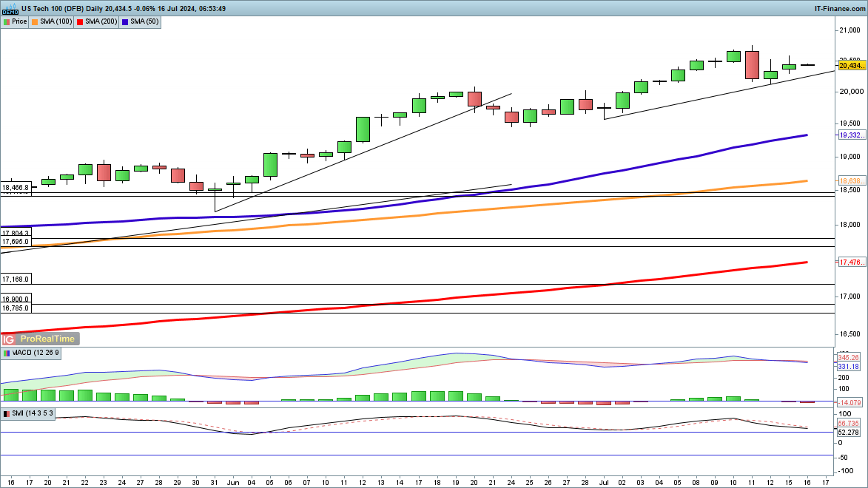Click the blue 19,332 SMA price tag
The width and height of the screenshot is (868, 488).
[x=852, y=135]
